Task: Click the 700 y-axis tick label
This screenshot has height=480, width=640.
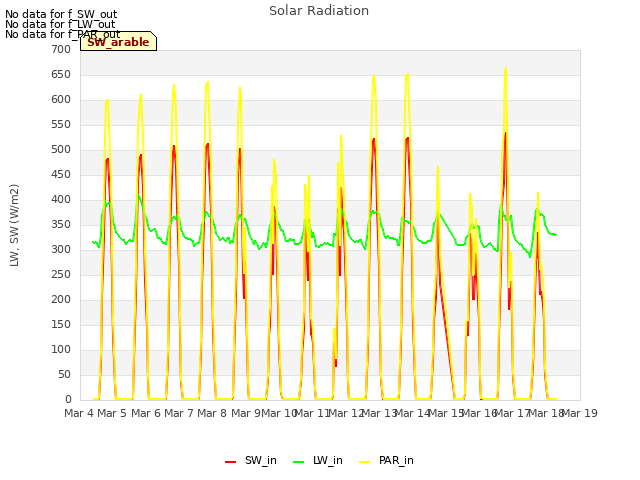Action: coord(61,49)
